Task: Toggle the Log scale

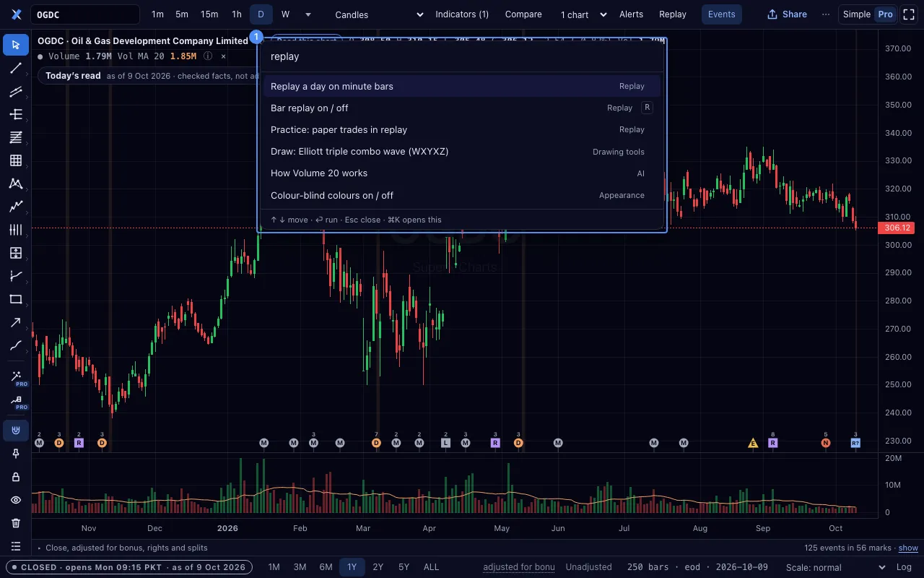Action: pos(904,567)
